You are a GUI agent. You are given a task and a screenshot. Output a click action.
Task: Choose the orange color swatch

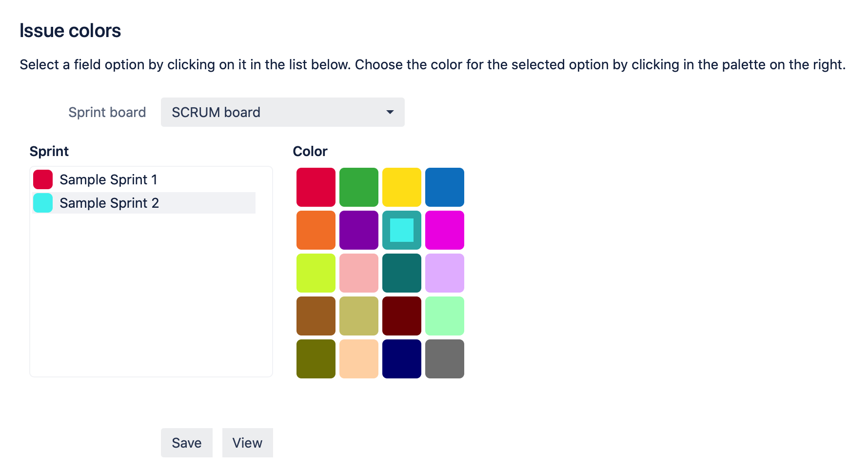(316, 230)
